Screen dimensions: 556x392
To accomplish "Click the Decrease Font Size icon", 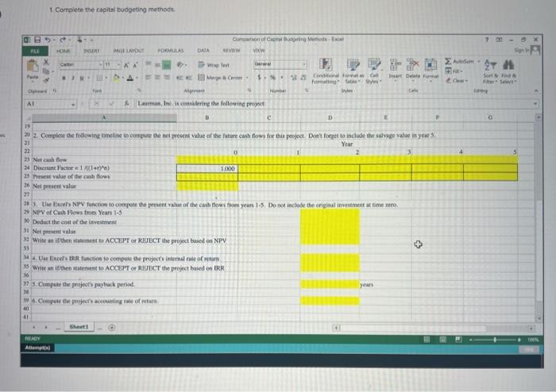I will click(x=136, y=66).
